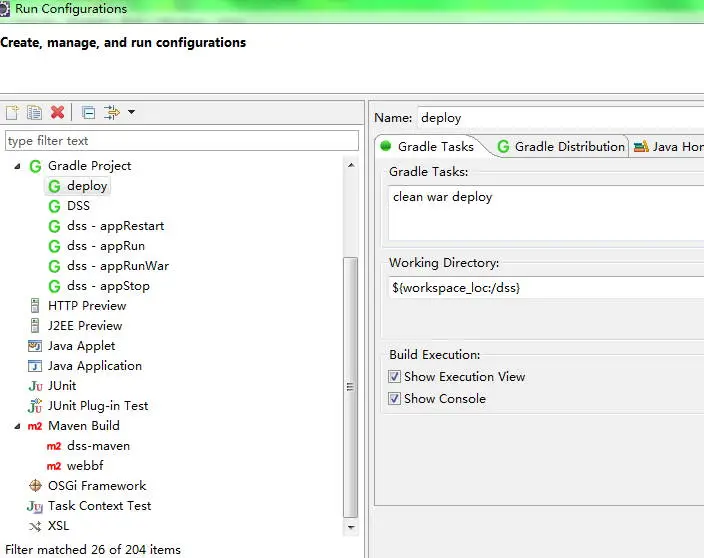Click the tree scrollbar down arrow
704x558 pixels.
point(351,527)
